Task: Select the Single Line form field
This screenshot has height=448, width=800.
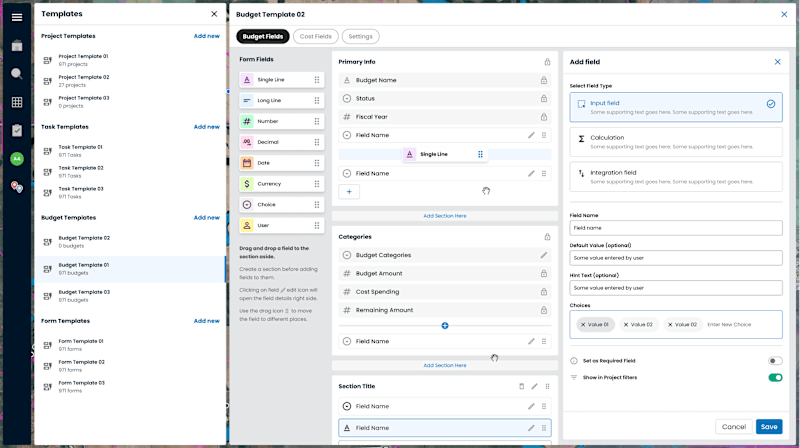Action: click(x=282, y=80)
